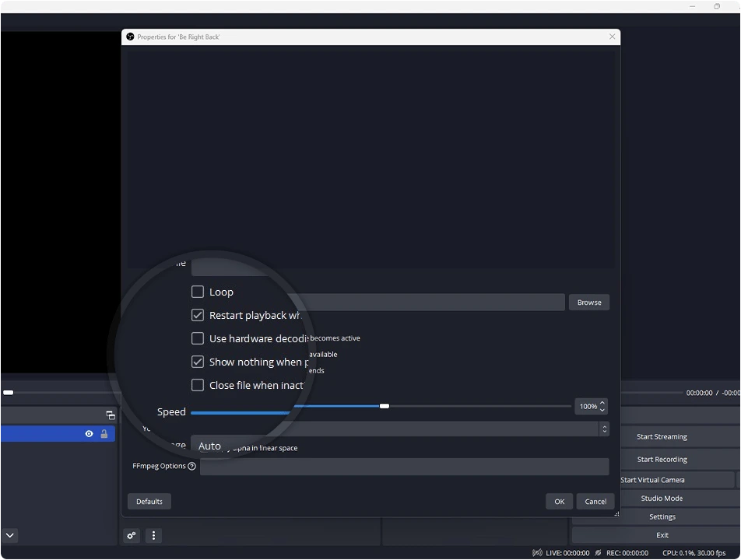Click the dock pop-out icon in sources panel
Screen dimensions: 741x560
pyautogui.click(x=111, y=415)
